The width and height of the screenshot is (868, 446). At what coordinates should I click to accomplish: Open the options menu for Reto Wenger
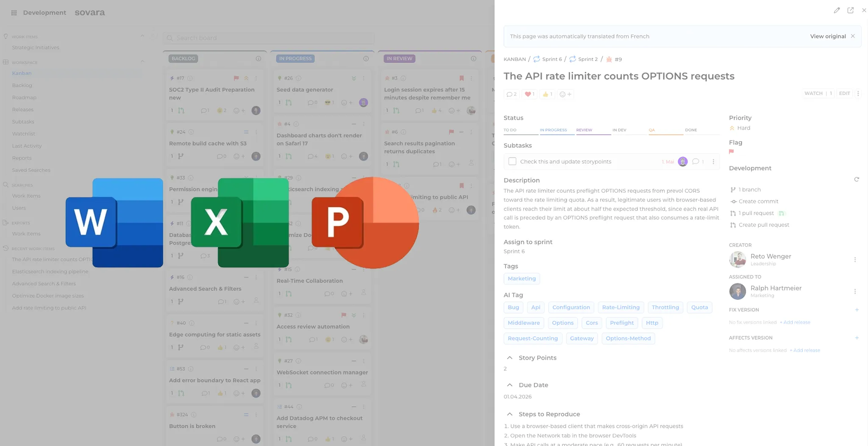click(x=855, y=260)
